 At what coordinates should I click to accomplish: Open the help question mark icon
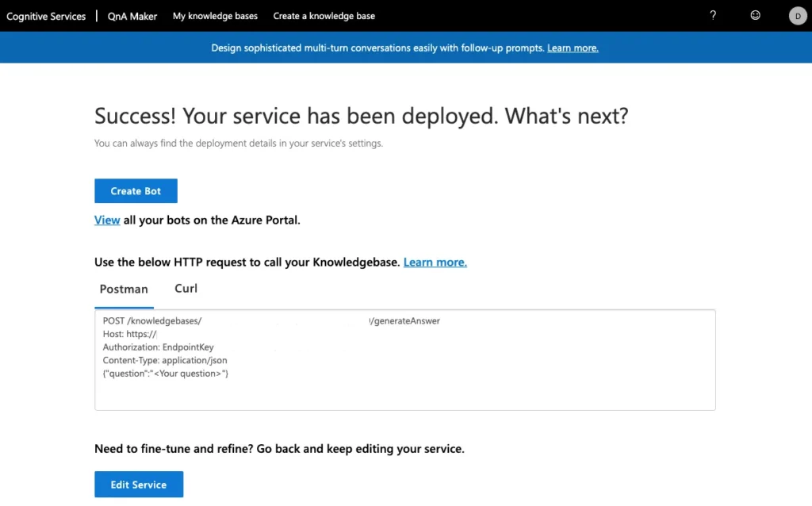[713, 16]
